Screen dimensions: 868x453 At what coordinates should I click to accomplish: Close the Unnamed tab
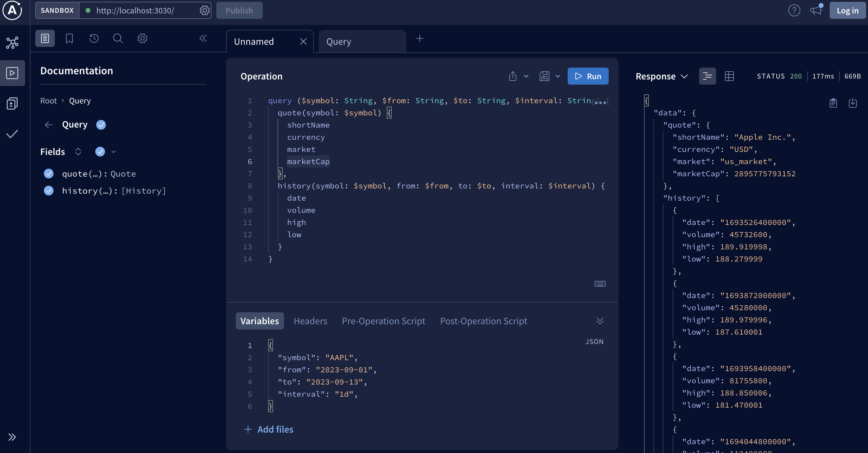(x=303, y=41)
